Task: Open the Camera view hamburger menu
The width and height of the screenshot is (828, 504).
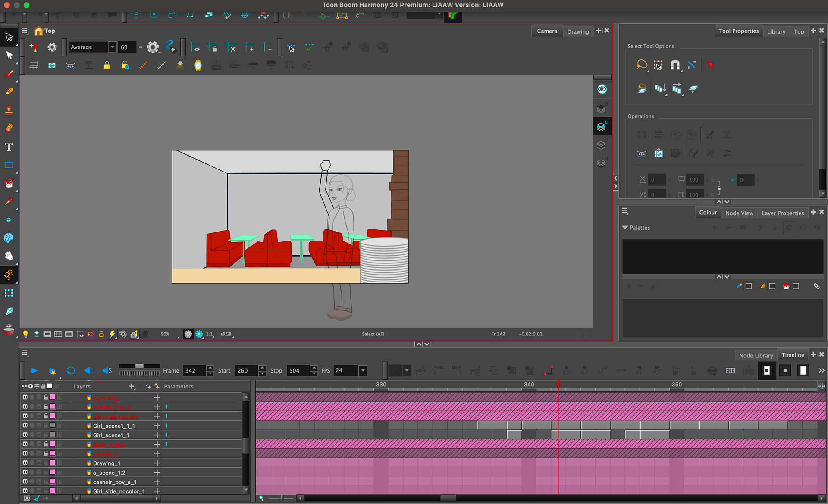Action: pyautogui.click(x=25, y=31)
